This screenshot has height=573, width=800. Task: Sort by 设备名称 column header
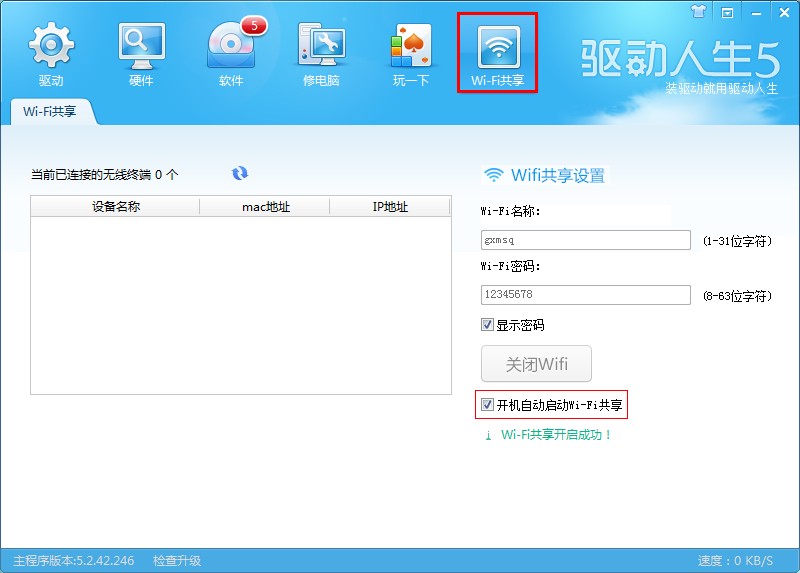pos(115,206)
